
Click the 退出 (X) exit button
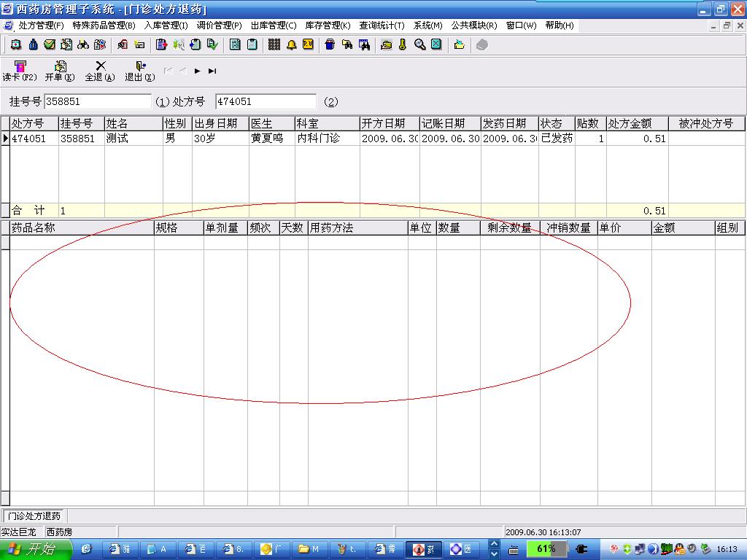coord(139,71)
